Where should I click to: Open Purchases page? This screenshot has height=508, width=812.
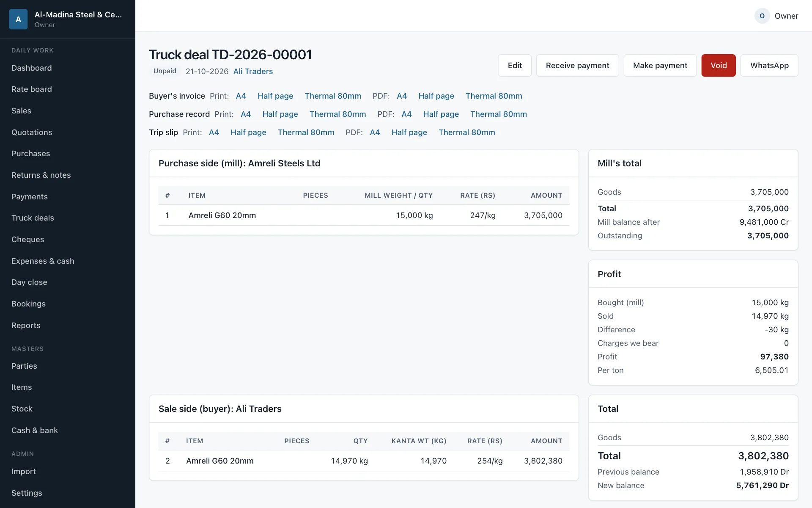(30, 154)
